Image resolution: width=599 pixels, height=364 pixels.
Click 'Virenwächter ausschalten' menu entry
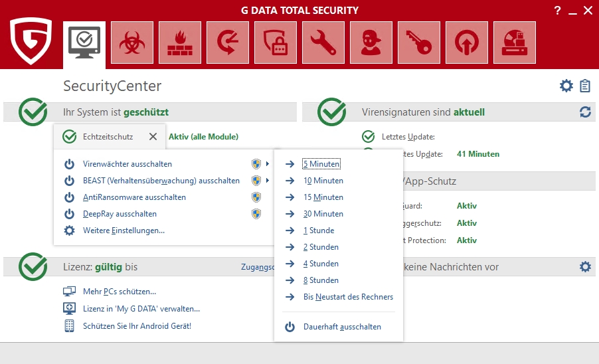(128, 164)
